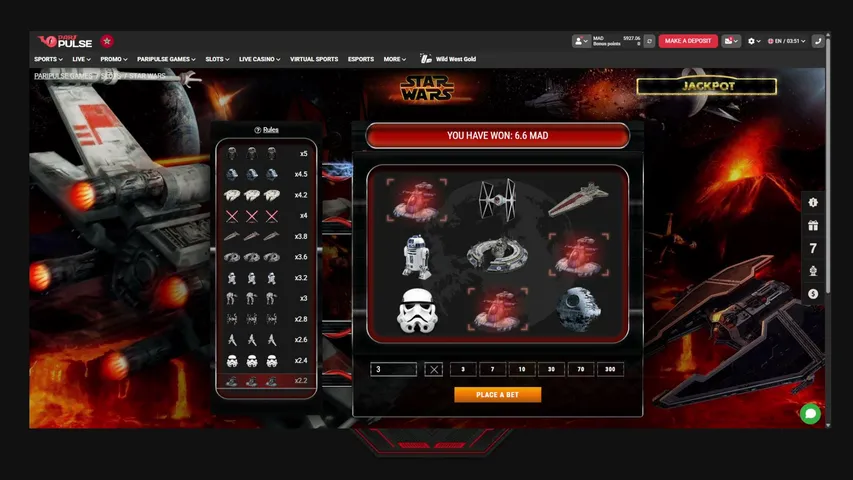Clear the bet amount with X
Image resolution: width=853 pixels, height=480 pixels.
click(x=434, y=369)
